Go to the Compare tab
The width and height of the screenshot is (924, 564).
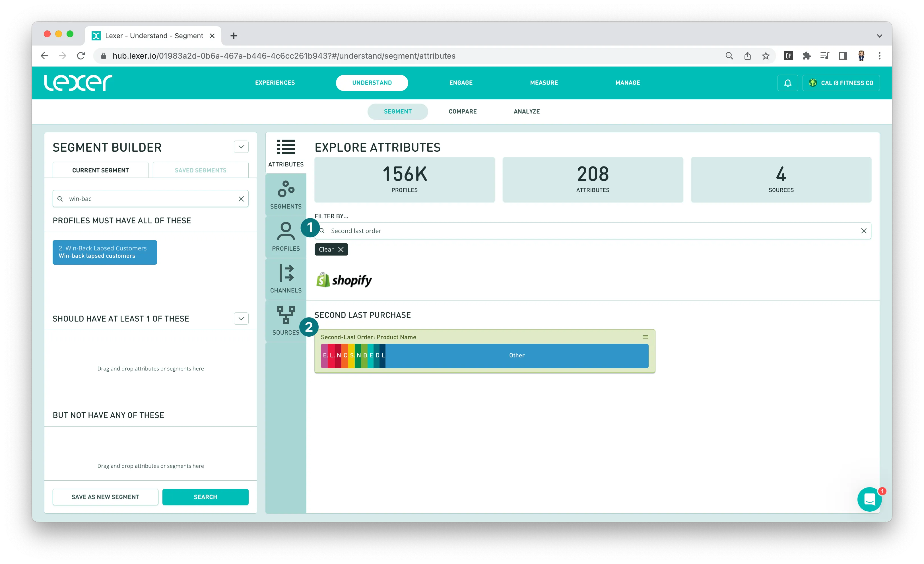pos(462,111)
